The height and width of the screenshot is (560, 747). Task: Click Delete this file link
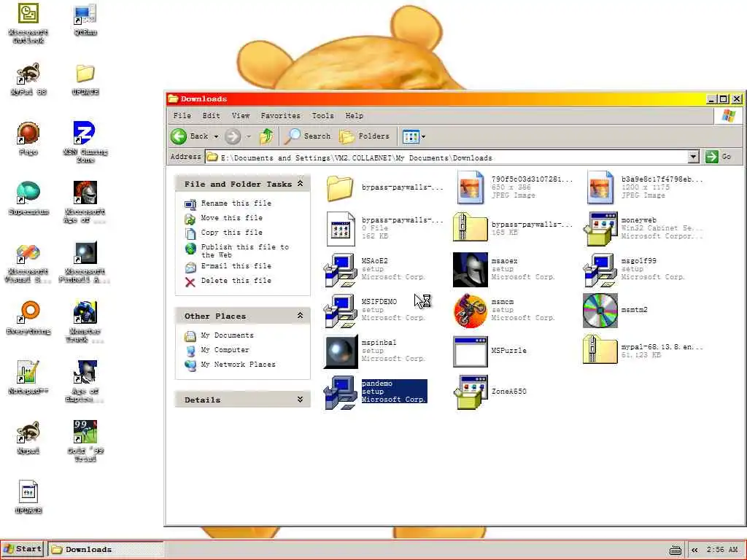pyautogui.click(x=236, y=281)
